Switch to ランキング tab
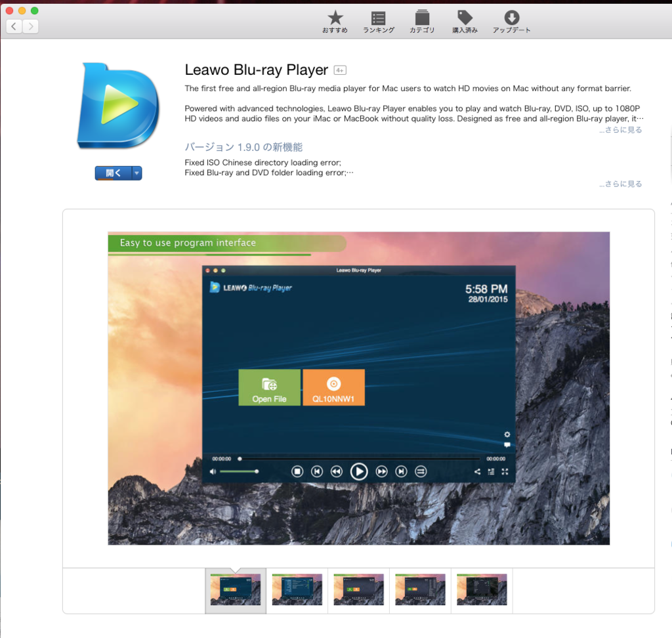Viewport: 672px width, 638px height. tap(379, 22)
